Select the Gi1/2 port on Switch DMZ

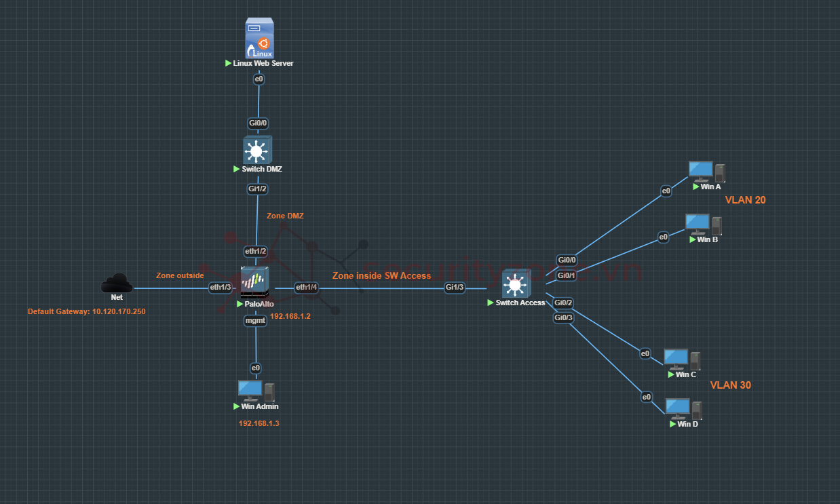pos(257,189)
